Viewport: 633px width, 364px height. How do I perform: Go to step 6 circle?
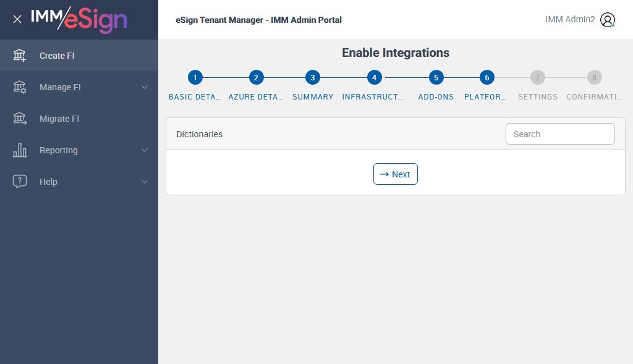tap(487, 77)
